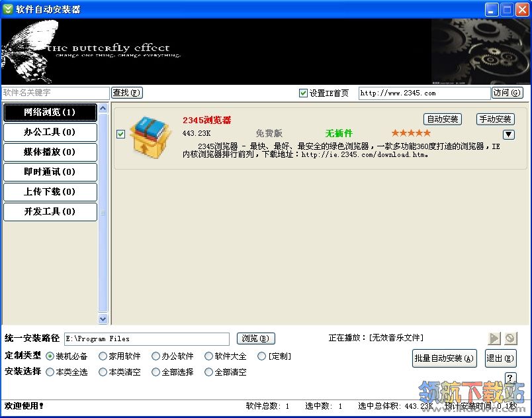Click the 欢迎使用 status text

click(24, 406)
